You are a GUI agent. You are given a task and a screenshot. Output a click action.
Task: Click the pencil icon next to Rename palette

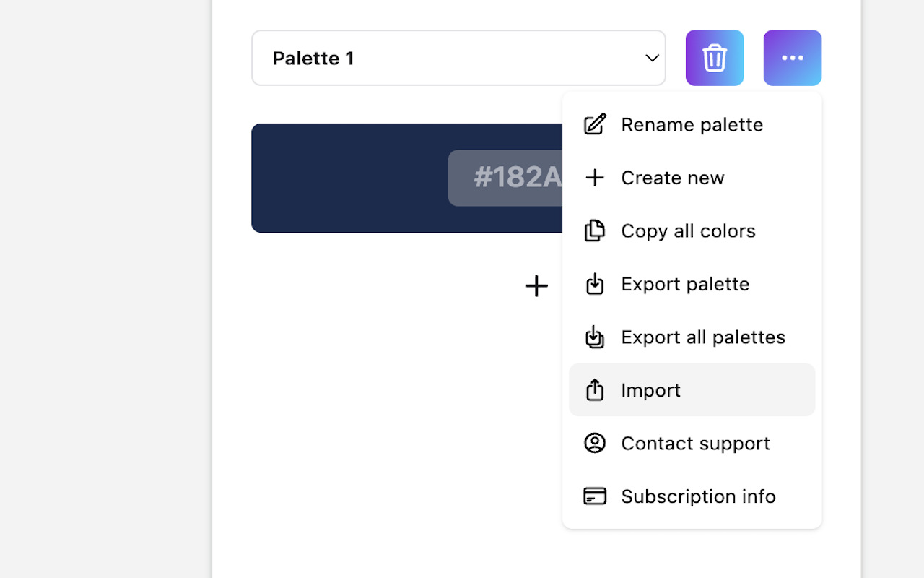[x=595, y=124]
